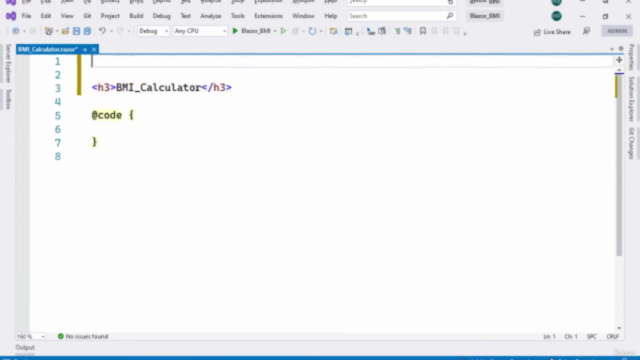Image resolution: width=640 pixels, height=360 pixels.
Task: Click the clear bookmarks icon
Action: coord(456,31)
